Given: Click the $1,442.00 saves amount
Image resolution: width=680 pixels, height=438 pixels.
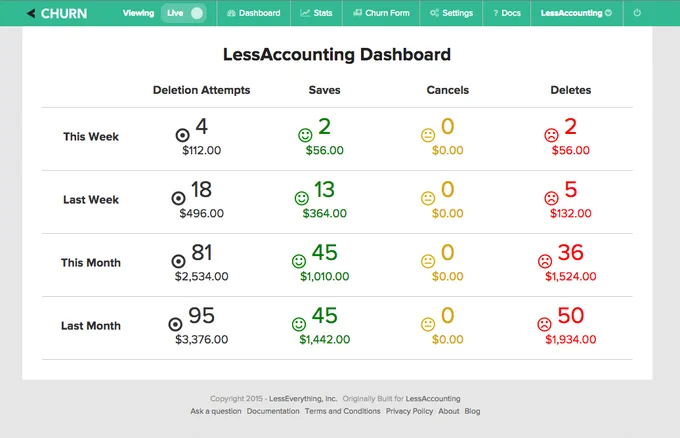Looking at the screenshot, I should coord(324,340).
